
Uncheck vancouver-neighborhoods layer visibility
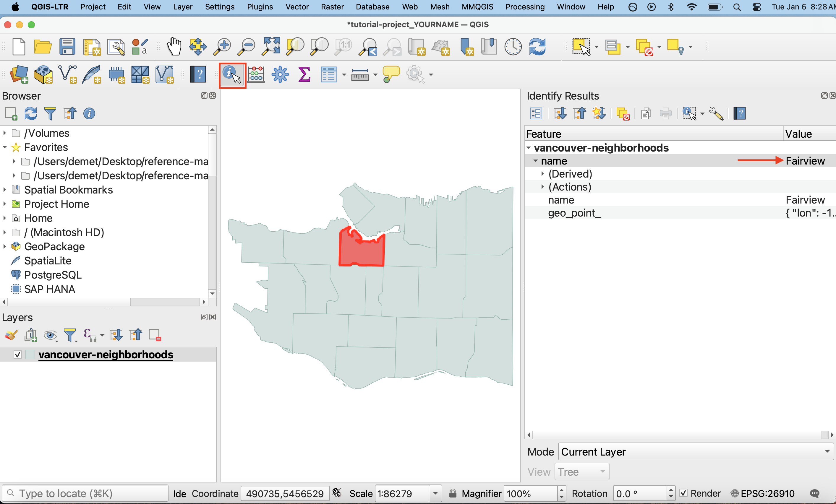pos(18,355)
